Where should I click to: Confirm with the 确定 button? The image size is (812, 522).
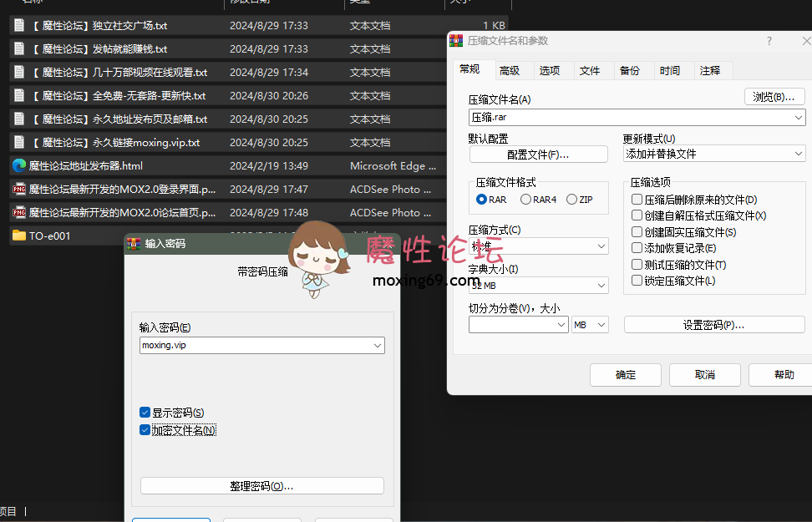pos(626,374)
